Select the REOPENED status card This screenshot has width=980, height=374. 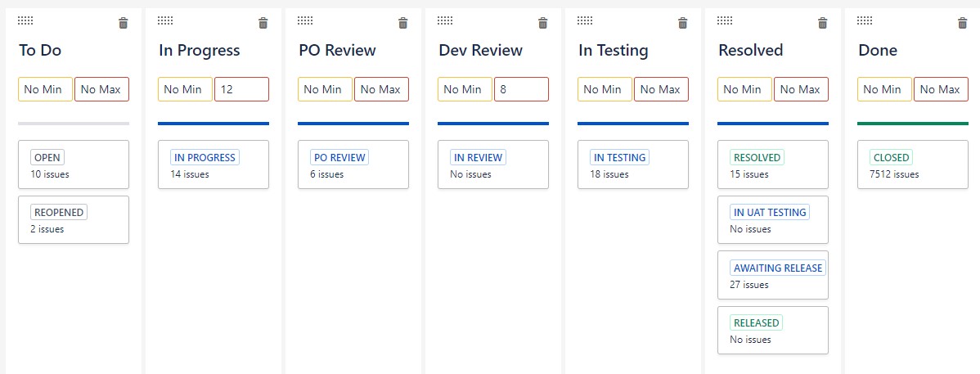point(74,219)
